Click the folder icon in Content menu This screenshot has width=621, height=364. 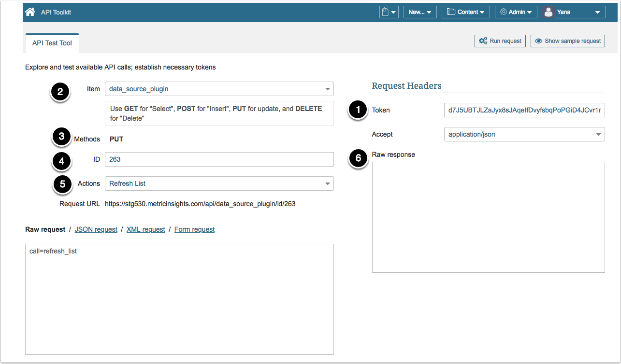pyautogui.click(x=450, y=12)
